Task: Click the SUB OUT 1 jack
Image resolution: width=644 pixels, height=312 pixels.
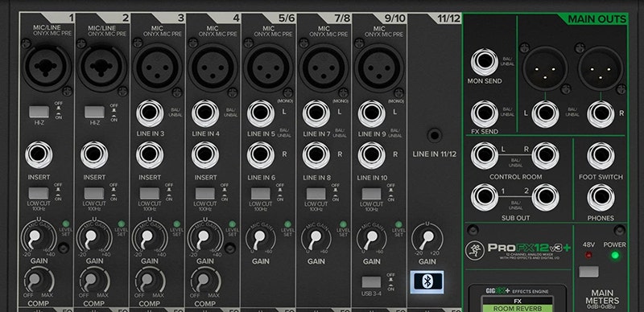Action: tap(485, 197)
